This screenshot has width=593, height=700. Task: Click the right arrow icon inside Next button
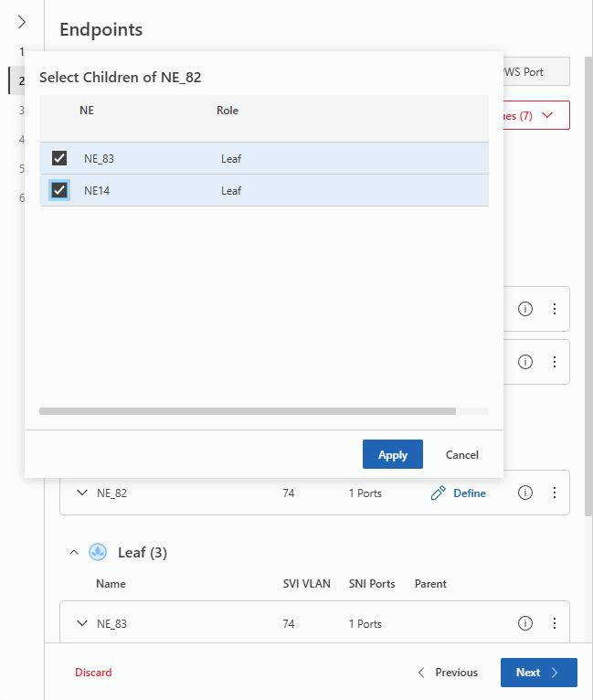(555, 673)
